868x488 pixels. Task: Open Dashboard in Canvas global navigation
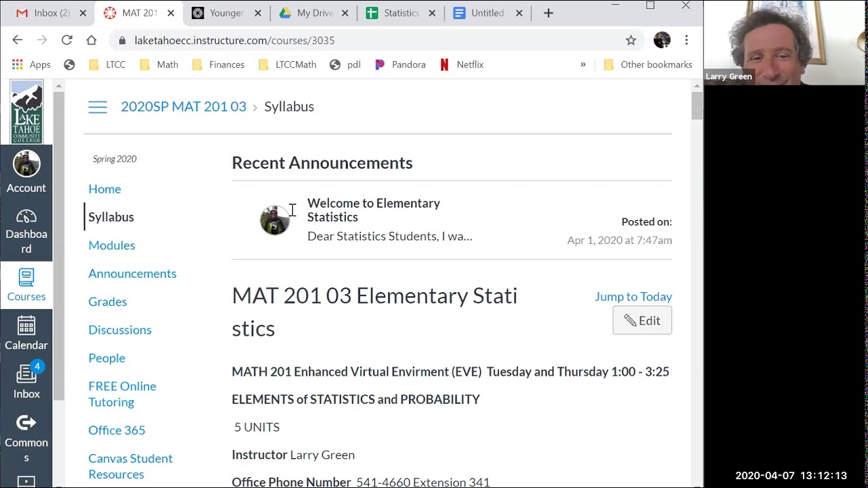click(26, 232)
